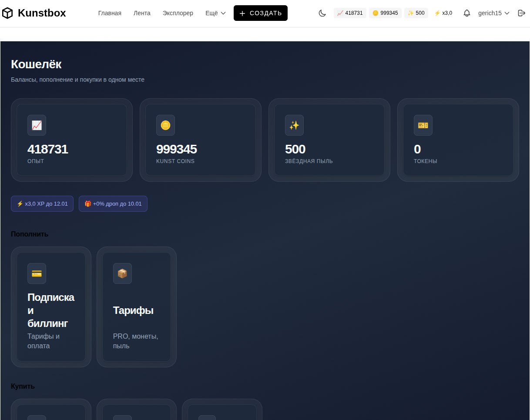Click the ticket icon in the Токены card
This screenshot has width=530, height=420.
tap(423, 125)
